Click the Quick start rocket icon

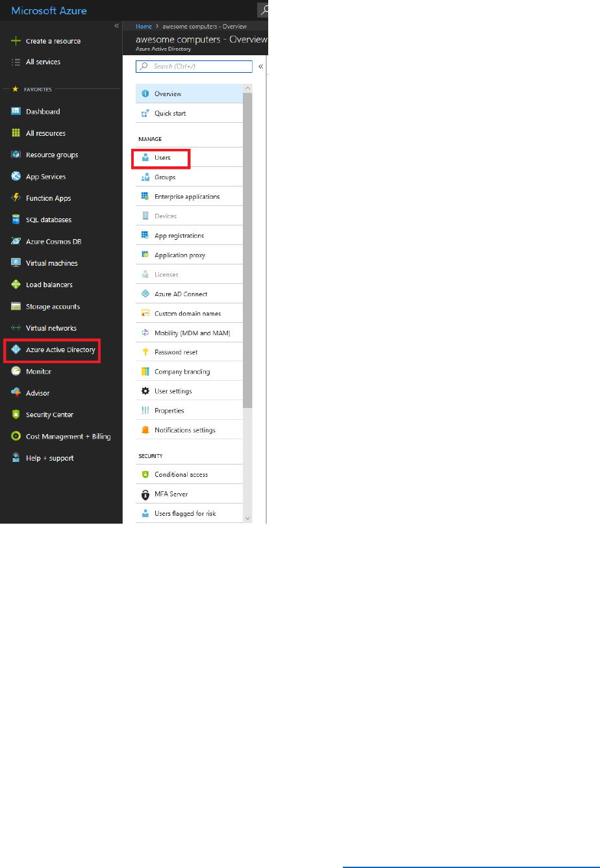(x=145, y=113)
